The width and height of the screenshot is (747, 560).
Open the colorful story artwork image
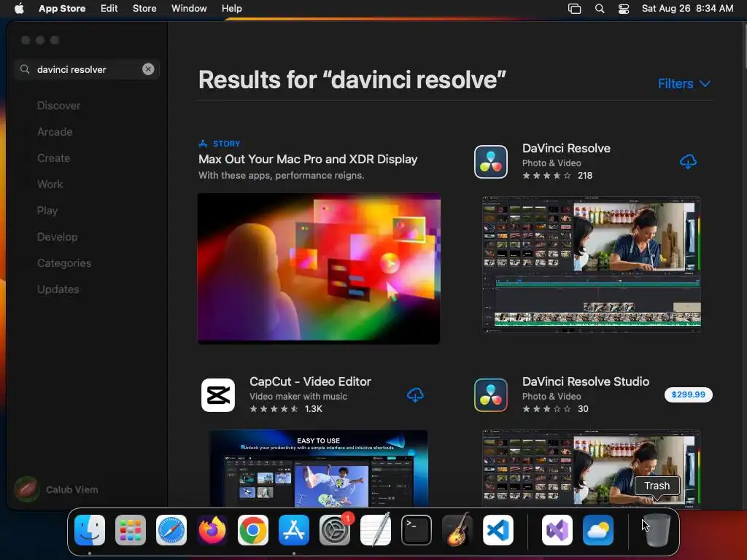point(319,268)
